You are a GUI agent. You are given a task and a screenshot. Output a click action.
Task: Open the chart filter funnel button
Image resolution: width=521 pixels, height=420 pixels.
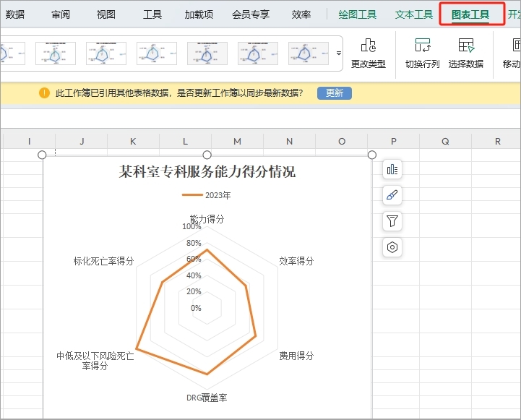392,221
